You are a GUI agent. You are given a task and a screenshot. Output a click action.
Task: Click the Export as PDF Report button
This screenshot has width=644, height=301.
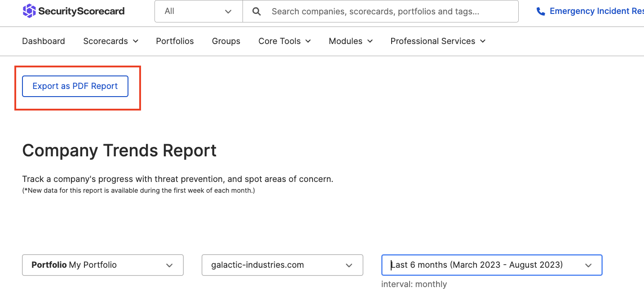click(x=75, y=86)
